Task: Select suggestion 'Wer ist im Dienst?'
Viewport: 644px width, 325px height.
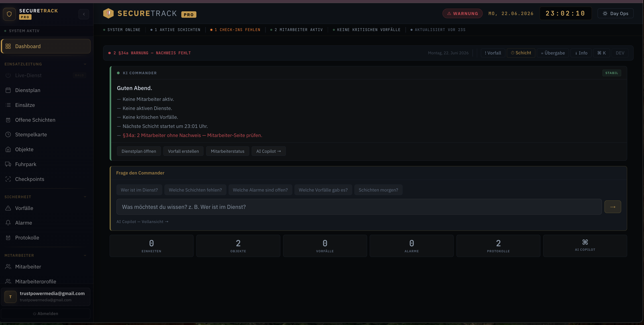Action: pos(139,190)
